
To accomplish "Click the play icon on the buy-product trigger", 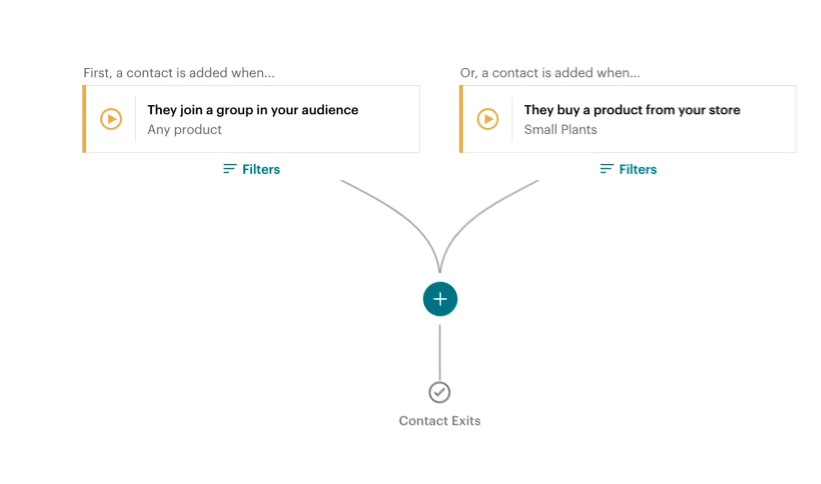I will click(488, 119).
